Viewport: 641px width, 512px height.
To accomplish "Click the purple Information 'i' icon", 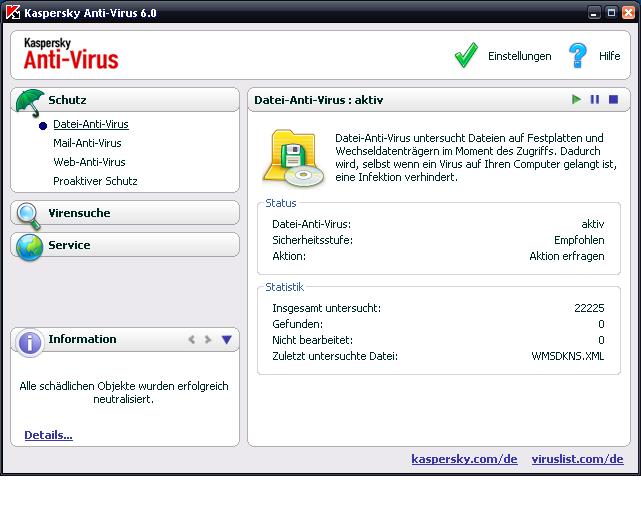I will tap(29, 342).
